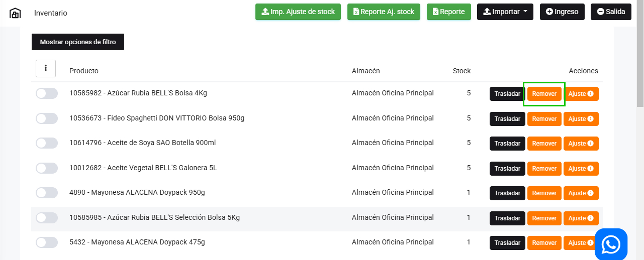Show filter options with Mostrar opciones de filtro
The width and height of the screenshot is (644, 260).
[x=78, y=42]
